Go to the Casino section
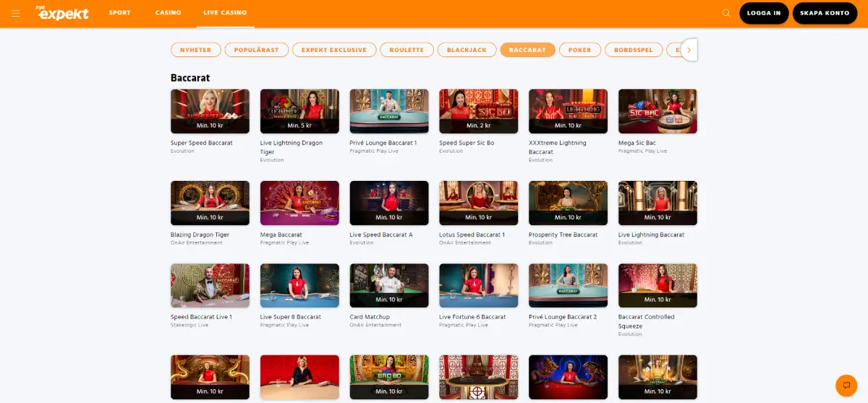Viewport: 868px width, 403px height. point(168,13)
